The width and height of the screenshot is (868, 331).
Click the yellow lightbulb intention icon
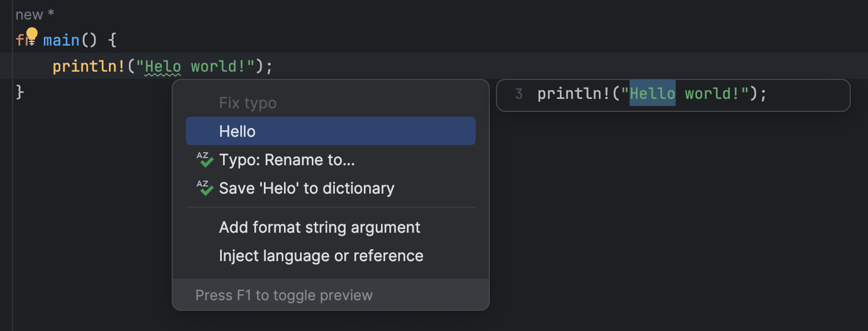point(32,36)
